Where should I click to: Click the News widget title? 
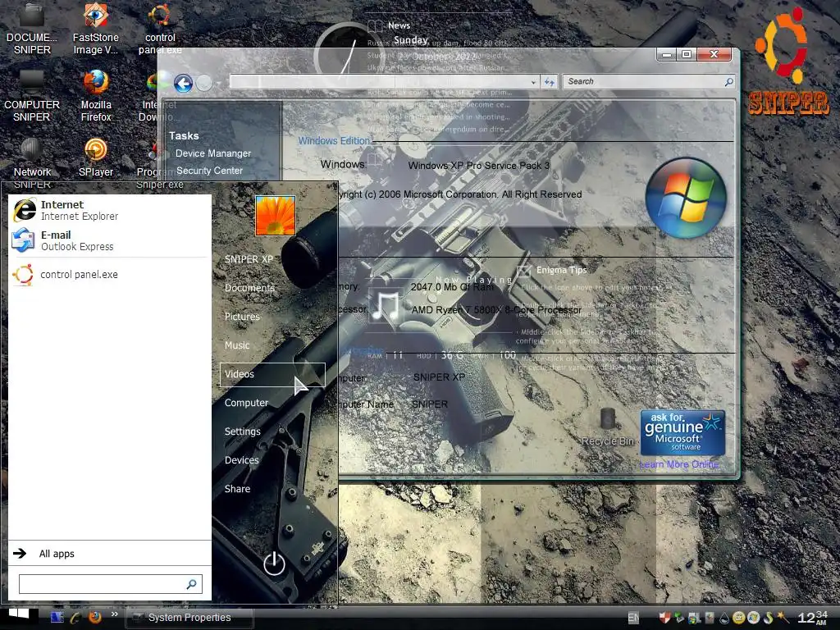(399, 25)
